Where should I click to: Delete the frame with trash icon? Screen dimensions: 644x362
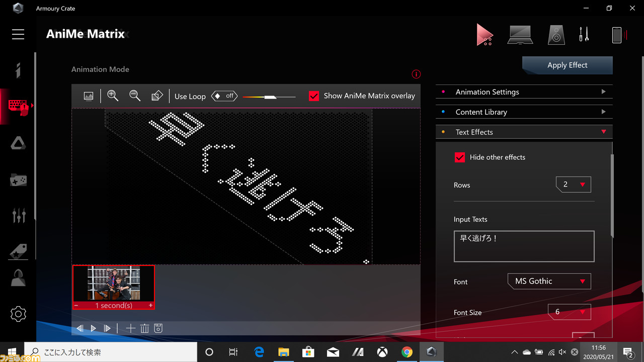144,328
